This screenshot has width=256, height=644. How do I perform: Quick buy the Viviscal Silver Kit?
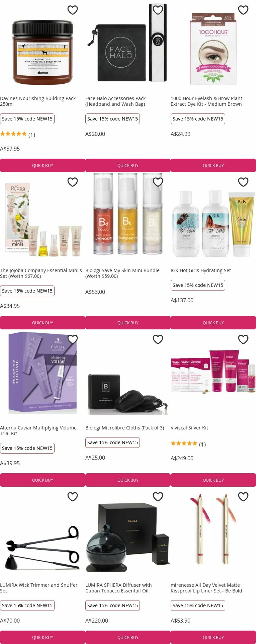pyautogui.click(x=213, y=480)
